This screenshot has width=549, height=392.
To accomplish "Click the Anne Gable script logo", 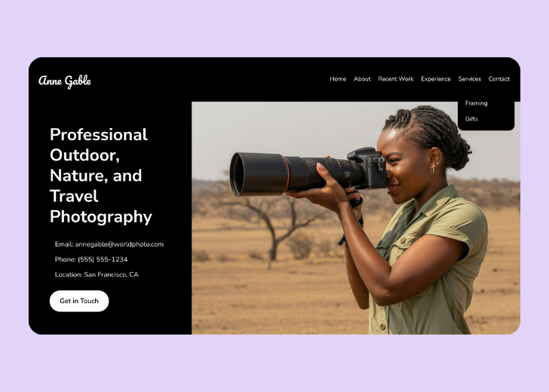I will [65, 81].
